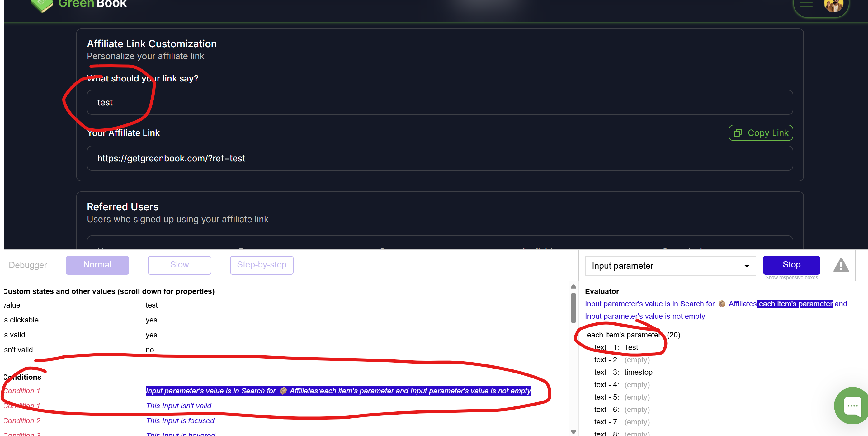Click 'text - 7: (empty)' list entry
This screenshot has width=868, height=436.
[x=622, y=422]
